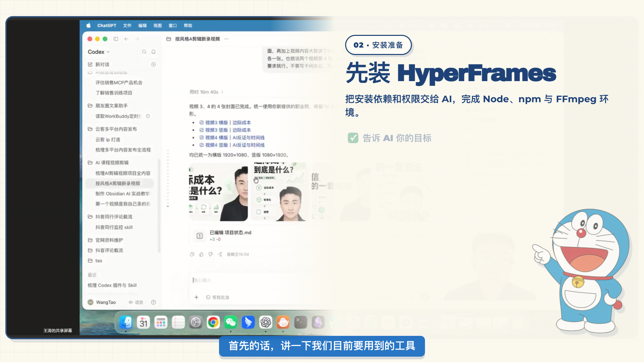Click the thumbs up icon under the reply

(x=201, y=254)
